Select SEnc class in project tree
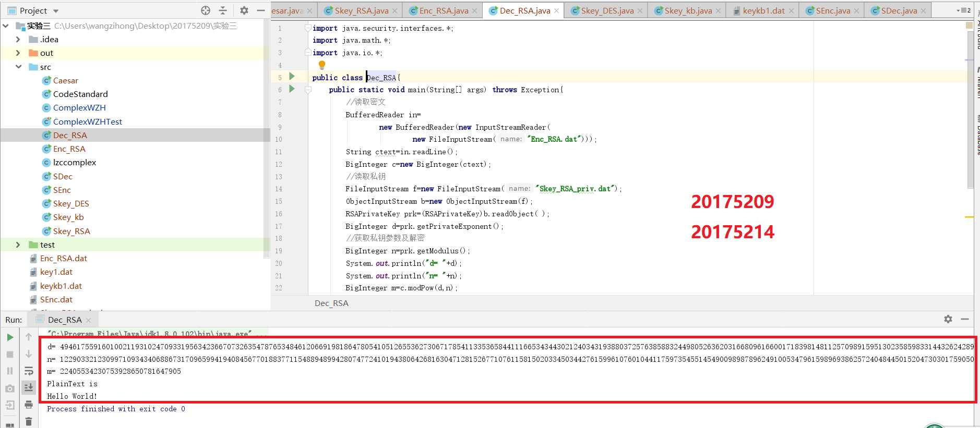The width and height of the screenshot is (980, 428). point(62,190)
